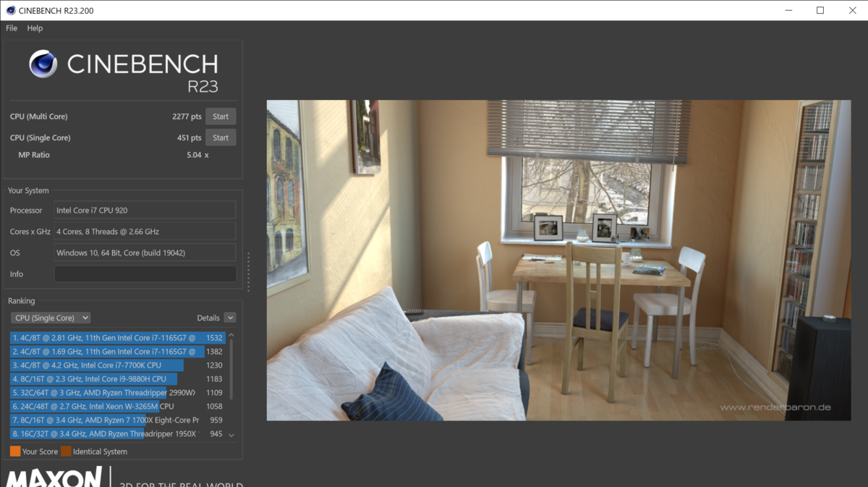Select ranking row 1 i7-1165G7 @ 2.81 GHz

[118, 338]
